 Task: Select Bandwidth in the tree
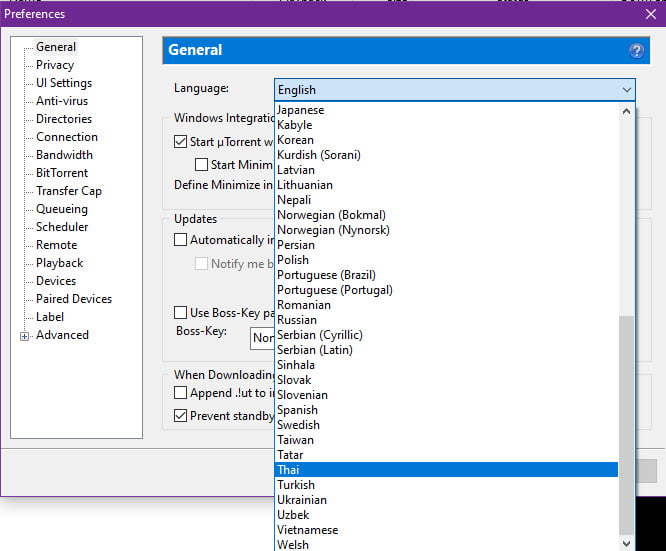[64, 155]
